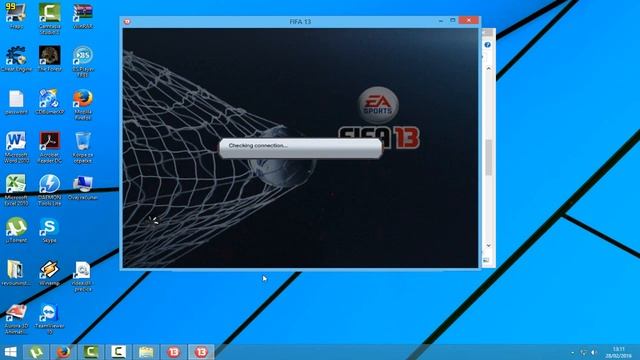Open the Microsoft Word 2010 shortcut
The height and width of the screenshot is (360, 640).
click(x=16, y=147)
